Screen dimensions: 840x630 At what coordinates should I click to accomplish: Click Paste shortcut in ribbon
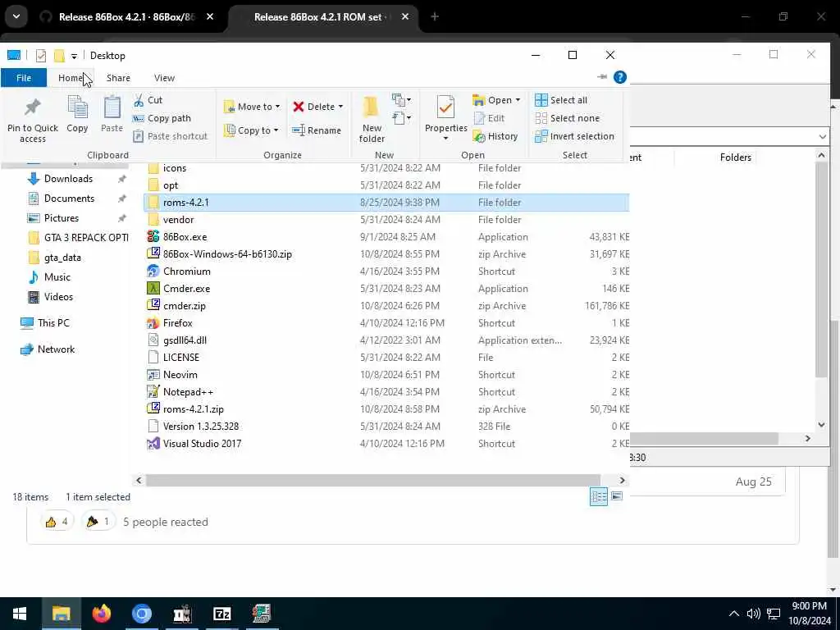pyautogui.click(x=171, y=136)
